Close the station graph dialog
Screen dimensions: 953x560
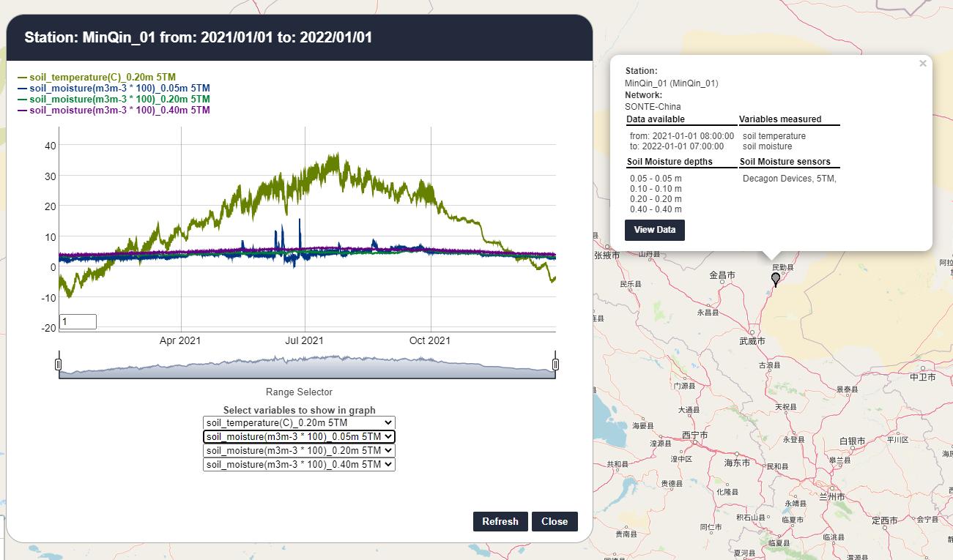555,521
